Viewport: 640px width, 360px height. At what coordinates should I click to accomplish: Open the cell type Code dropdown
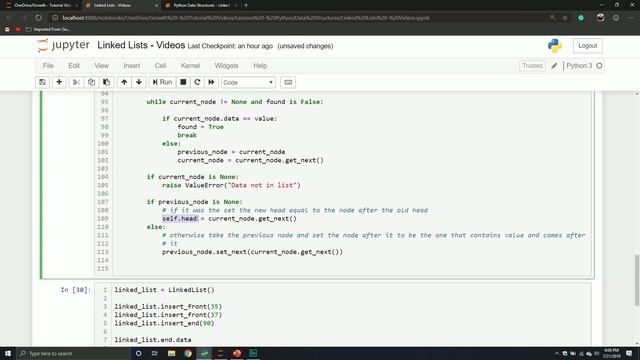click(248, 82)
